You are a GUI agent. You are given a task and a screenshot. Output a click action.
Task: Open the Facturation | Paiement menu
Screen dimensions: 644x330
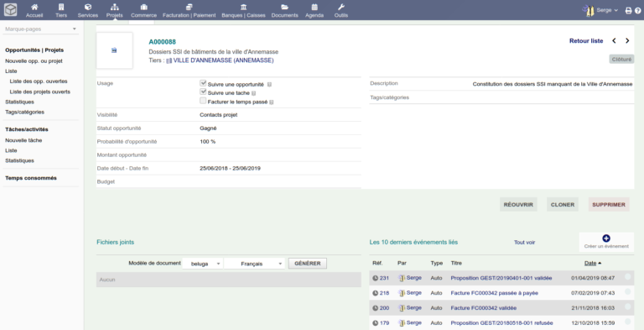click(189, 10)
